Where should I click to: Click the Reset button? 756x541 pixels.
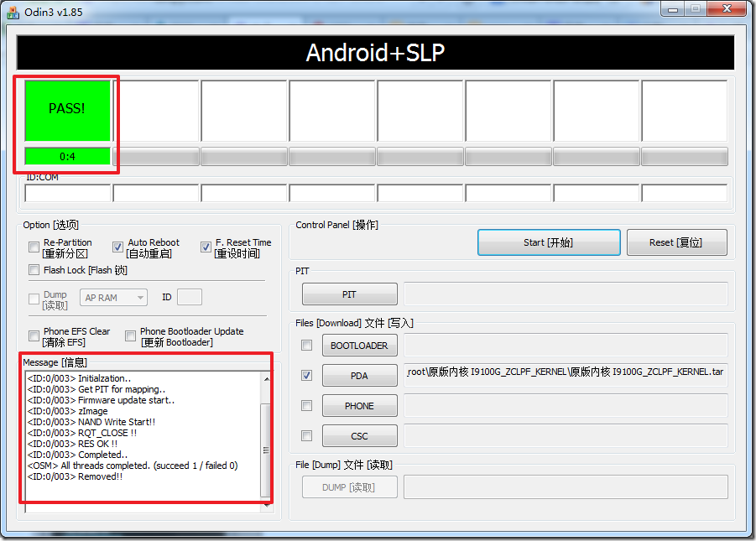click(x=676, y=242)
